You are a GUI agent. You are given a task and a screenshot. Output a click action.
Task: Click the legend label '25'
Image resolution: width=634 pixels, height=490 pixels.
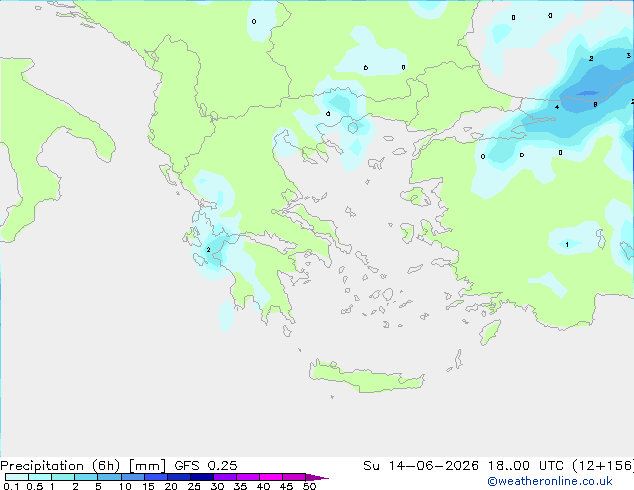pyautogui.click(x=194, y=486)
